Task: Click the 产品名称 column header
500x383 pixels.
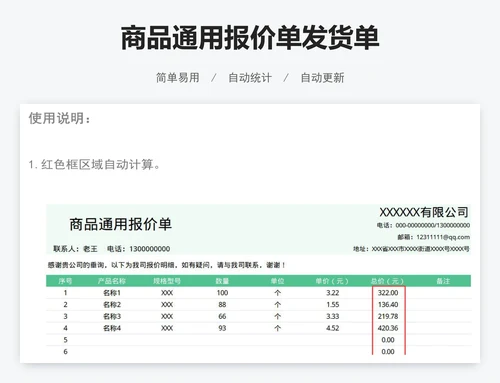Action: point(112,281)
